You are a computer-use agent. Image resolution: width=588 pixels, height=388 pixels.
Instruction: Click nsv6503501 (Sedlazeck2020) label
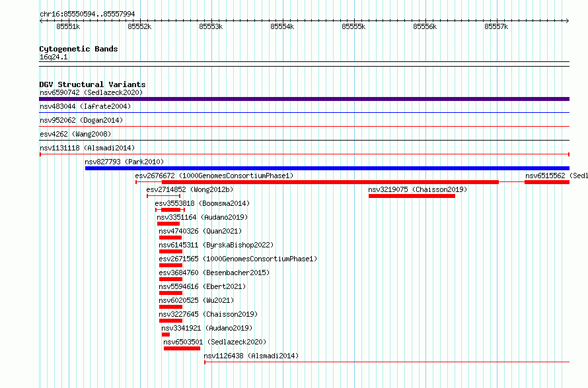pos(215,342)
